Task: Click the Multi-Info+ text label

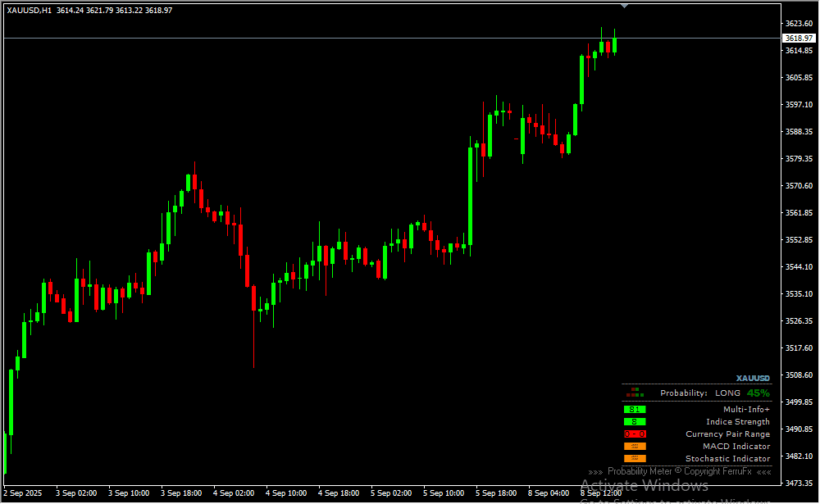Action: click(x=746, y=410)
